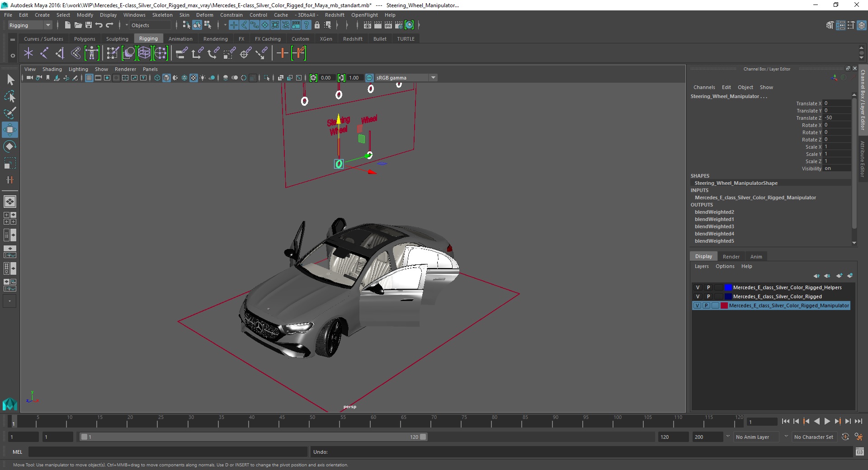Click the range slider end handle

[x=423, y=437]
